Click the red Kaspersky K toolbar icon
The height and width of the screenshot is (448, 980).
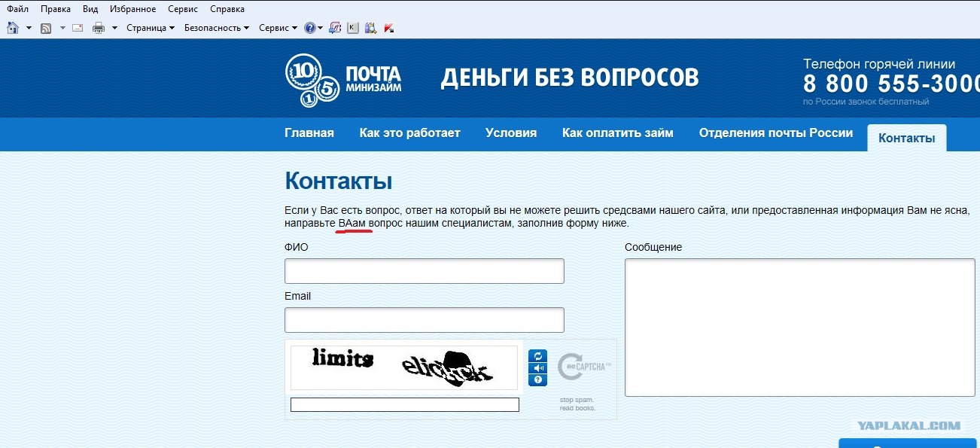(388, 28)
